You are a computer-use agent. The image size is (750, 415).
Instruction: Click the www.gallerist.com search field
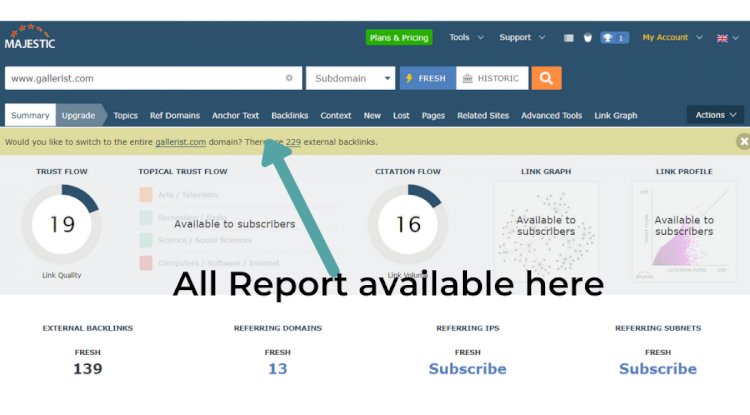[x=153, y=78]
